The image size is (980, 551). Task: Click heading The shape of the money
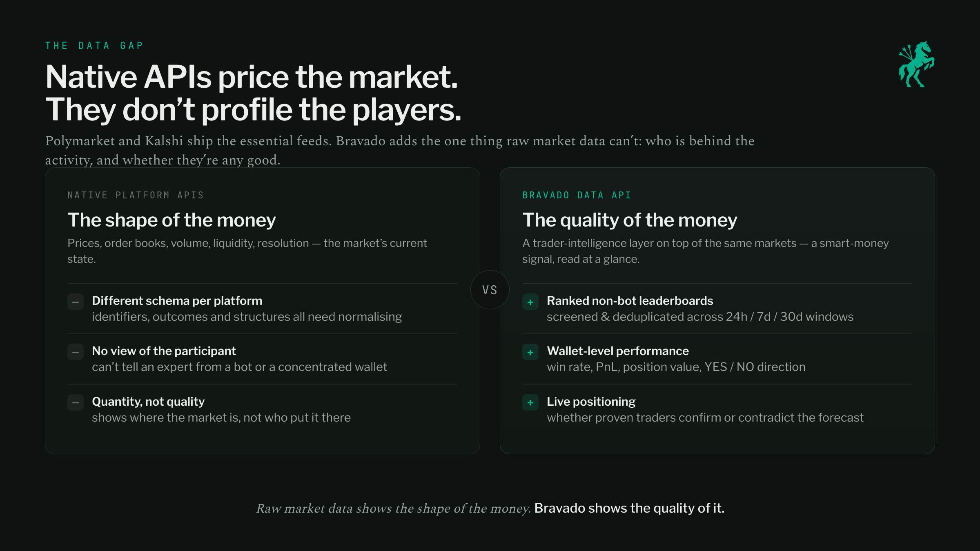[x=171, y=220]
